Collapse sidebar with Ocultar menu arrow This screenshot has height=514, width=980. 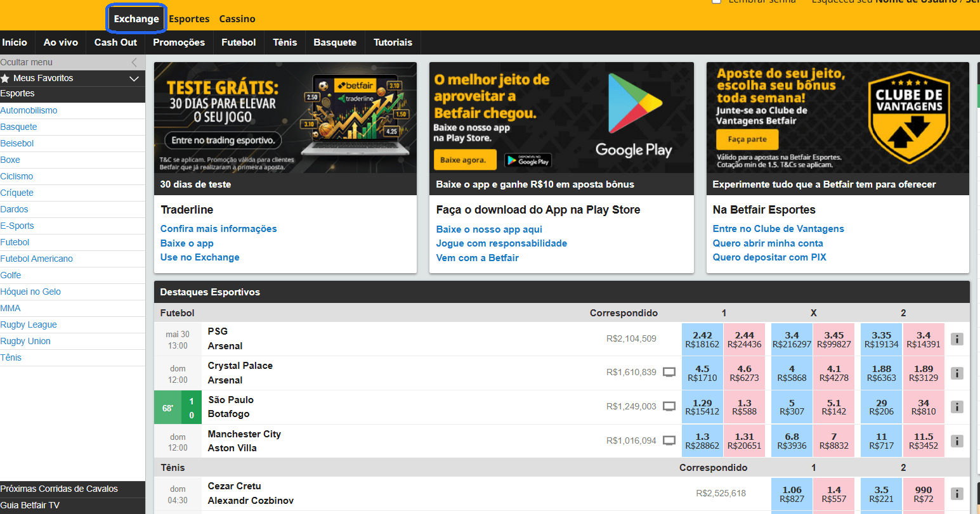(x=134, y=62)
